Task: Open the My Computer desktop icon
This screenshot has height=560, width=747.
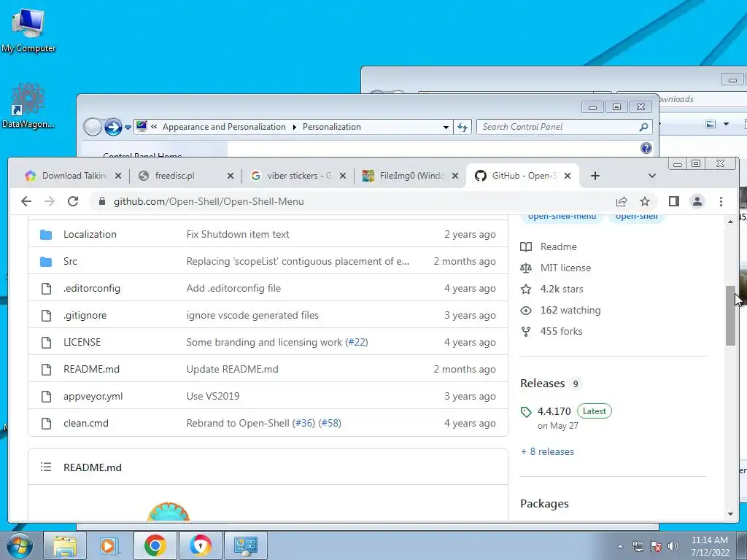Action: (x=28, y=29)
